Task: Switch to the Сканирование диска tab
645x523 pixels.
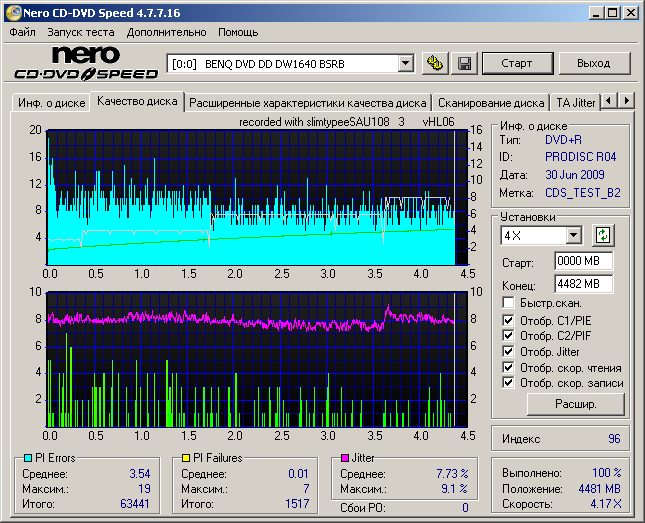Action: [491, 102]
